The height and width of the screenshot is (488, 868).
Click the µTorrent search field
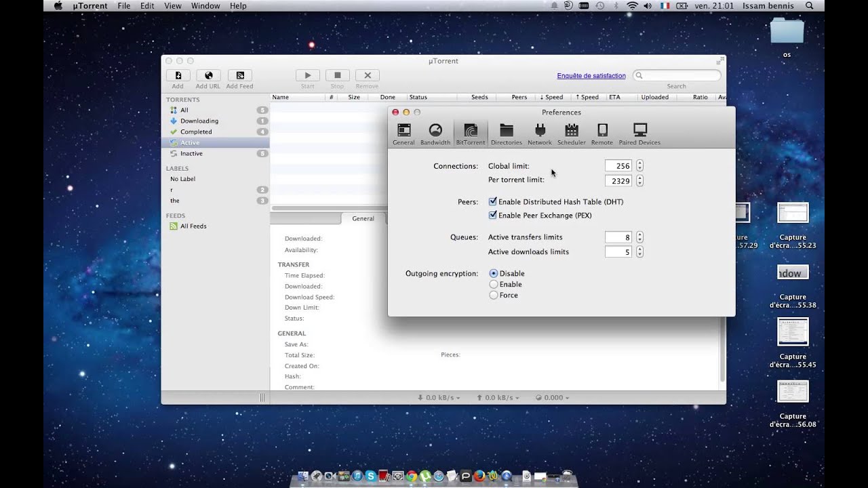(x=677, y=75)
